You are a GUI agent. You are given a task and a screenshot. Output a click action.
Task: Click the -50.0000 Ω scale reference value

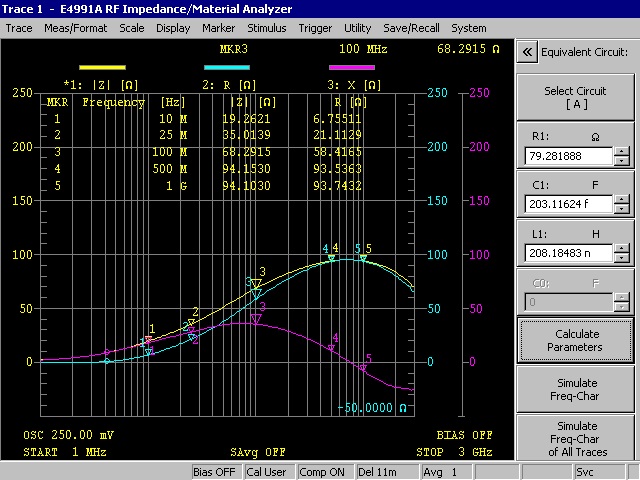coord(372,408)
